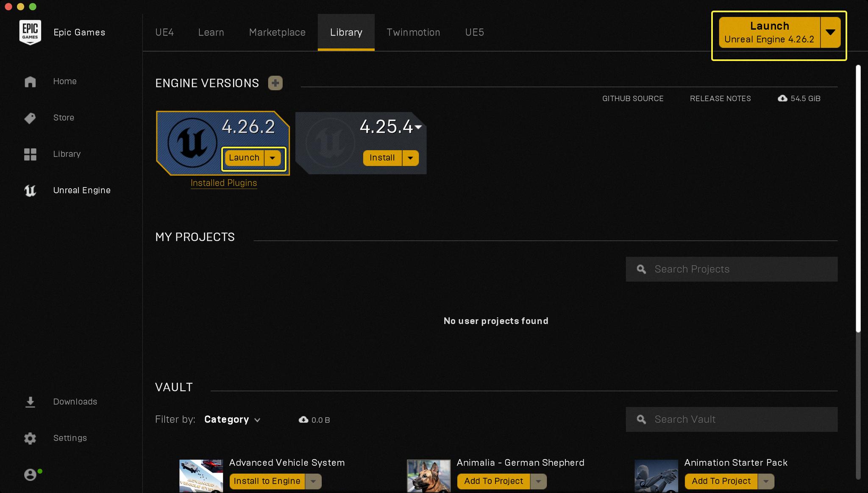Open RELEASE NOTES link
The width and height of the screenshot is (868, 493).
[720, 99]
